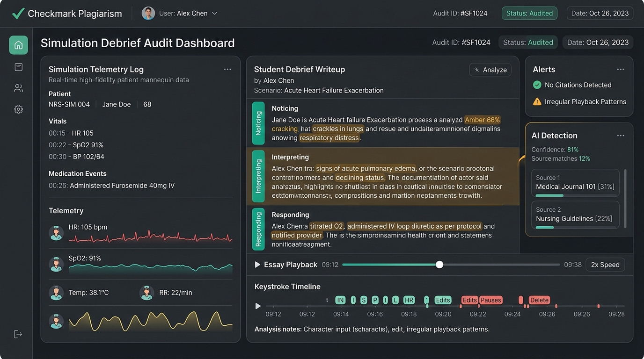This screenshot has width=644, height=359.
Task: Play the Keystroke Timeline
Action: pyautogui.click(x=258, y=306)
